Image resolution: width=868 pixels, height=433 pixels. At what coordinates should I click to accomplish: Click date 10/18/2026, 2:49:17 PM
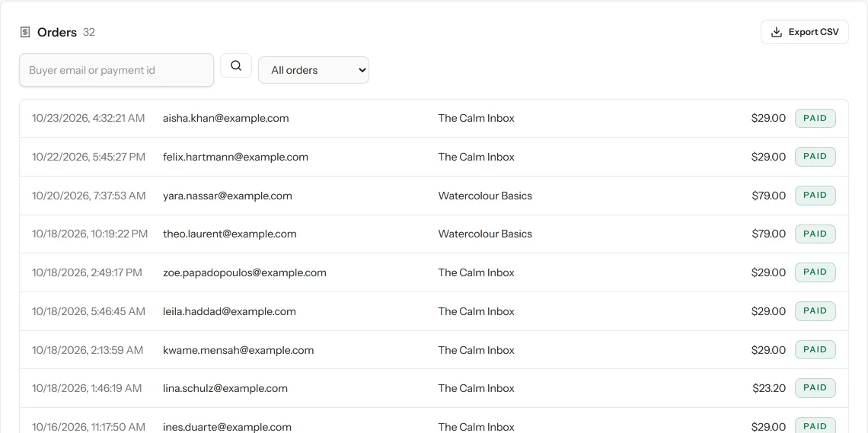click(87, 272)
